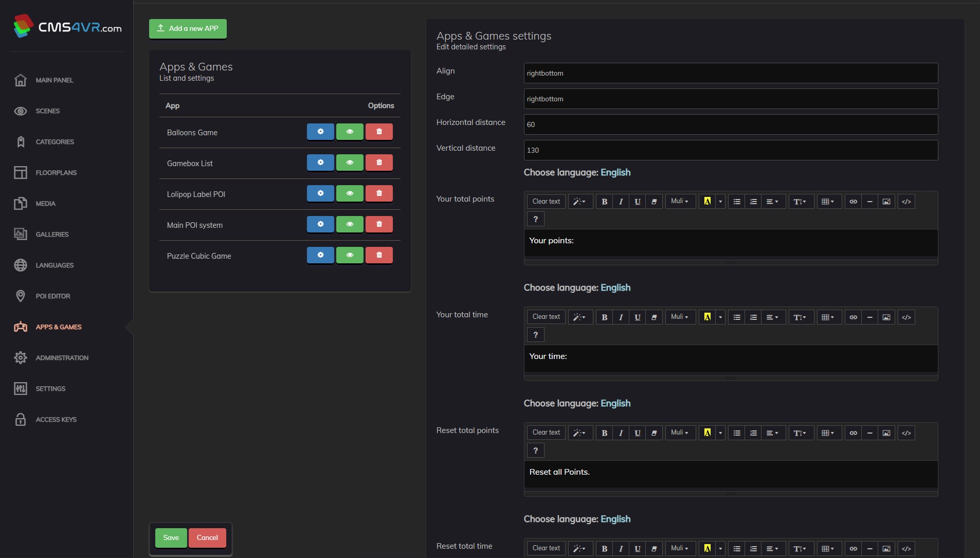
Task: Click Clear text in Reset total time editor
Action: point(546,549)
